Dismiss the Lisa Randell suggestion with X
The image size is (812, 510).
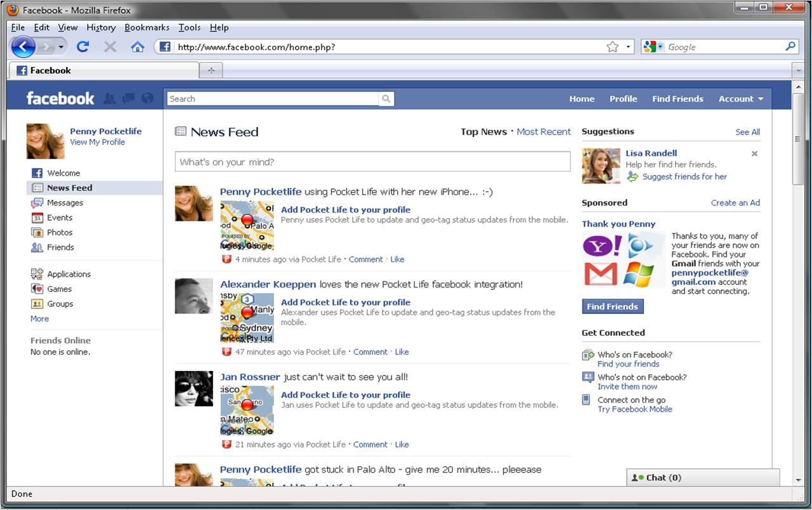click(x=754, y=154)
